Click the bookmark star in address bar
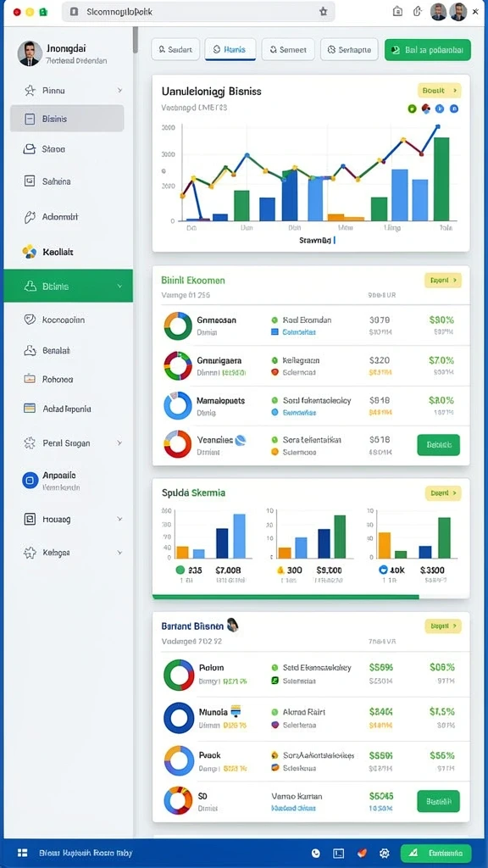The image size is (488, 868). [324, 12]
